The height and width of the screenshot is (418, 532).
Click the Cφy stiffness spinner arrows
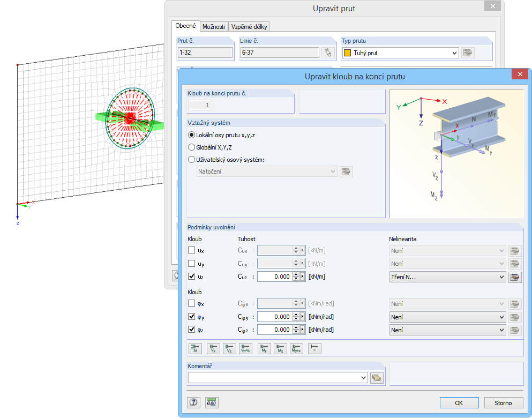pyautogui.click(x=296, y=317)
